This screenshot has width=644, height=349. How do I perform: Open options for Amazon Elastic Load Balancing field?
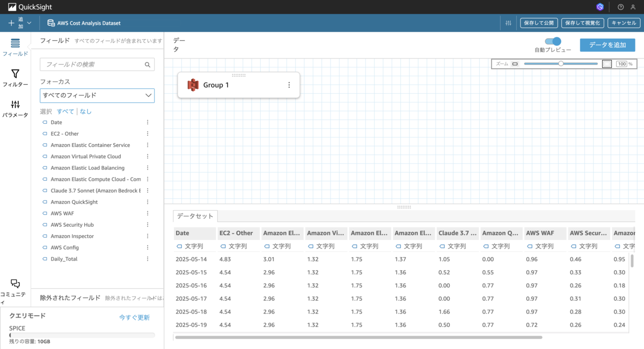click(148, 168)
